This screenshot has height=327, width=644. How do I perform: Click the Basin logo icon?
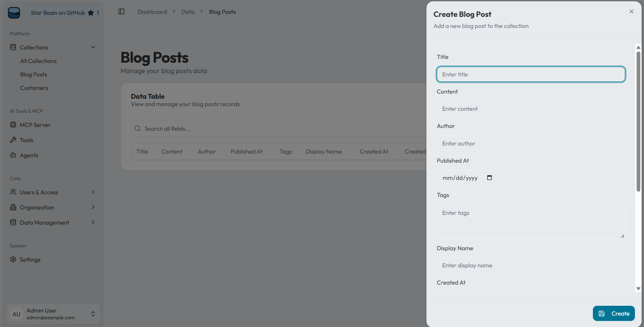pyautogui.click(x=14, y=13)
